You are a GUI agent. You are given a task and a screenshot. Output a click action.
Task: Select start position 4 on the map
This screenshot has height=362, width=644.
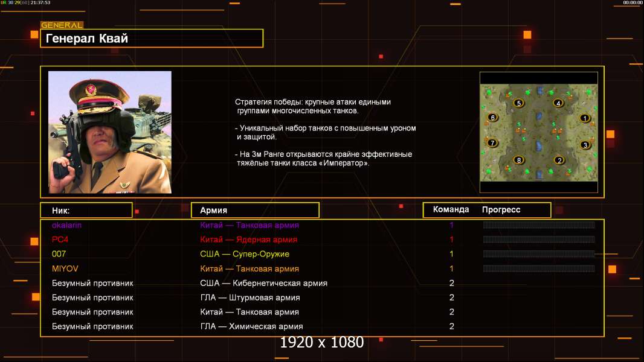click(x=558, y=103)
